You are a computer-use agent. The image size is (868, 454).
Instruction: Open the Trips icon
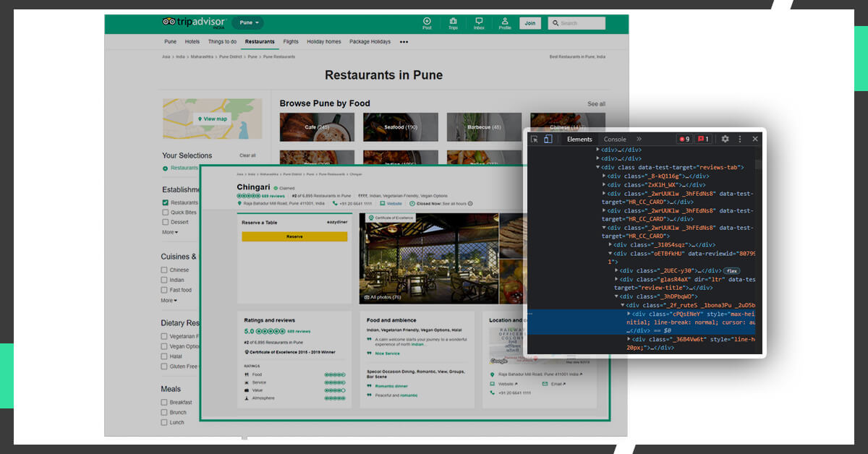tap(453, 22)
